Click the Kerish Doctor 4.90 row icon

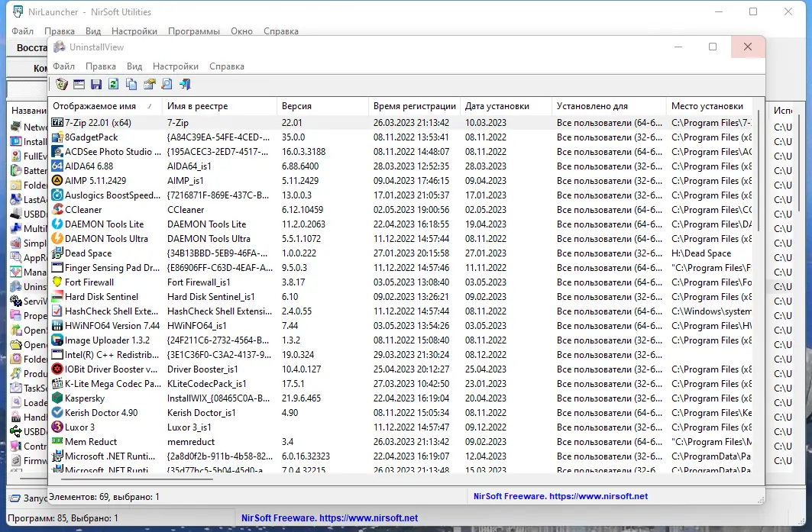click(57, 412)
